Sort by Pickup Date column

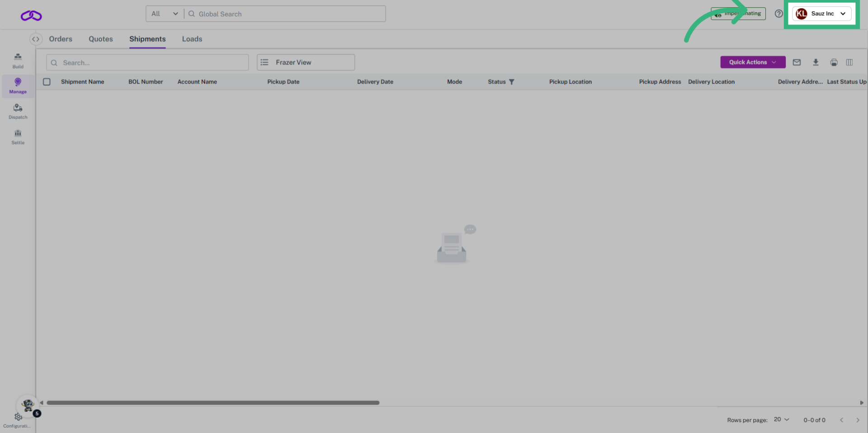283,82
